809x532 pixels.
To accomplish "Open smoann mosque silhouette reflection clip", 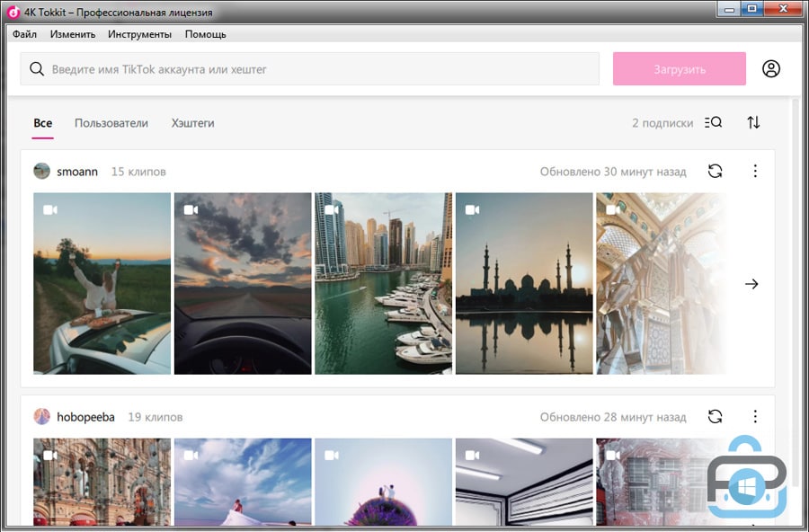I will 524,283.
